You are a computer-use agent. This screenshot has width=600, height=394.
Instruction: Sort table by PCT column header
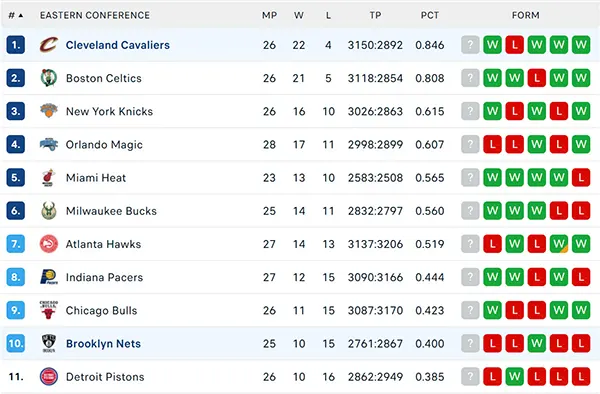[430, 15]
